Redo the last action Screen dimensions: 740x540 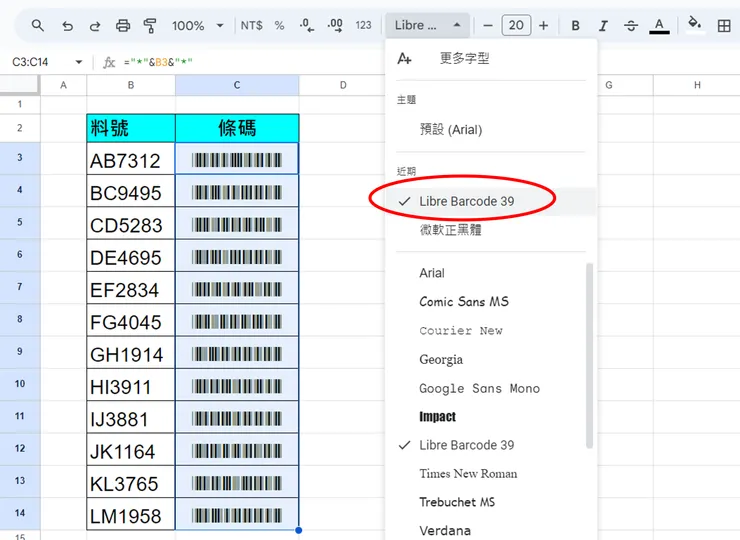point(95,25)
